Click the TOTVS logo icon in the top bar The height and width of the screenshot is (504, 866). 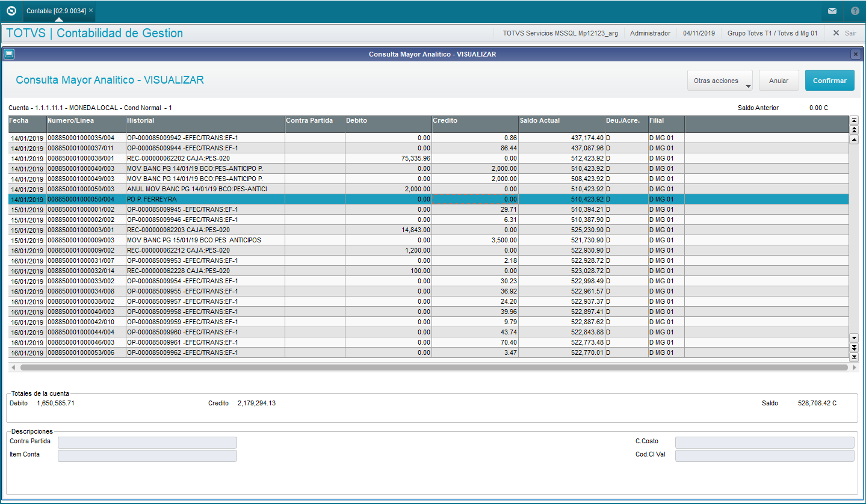point(11,11)
